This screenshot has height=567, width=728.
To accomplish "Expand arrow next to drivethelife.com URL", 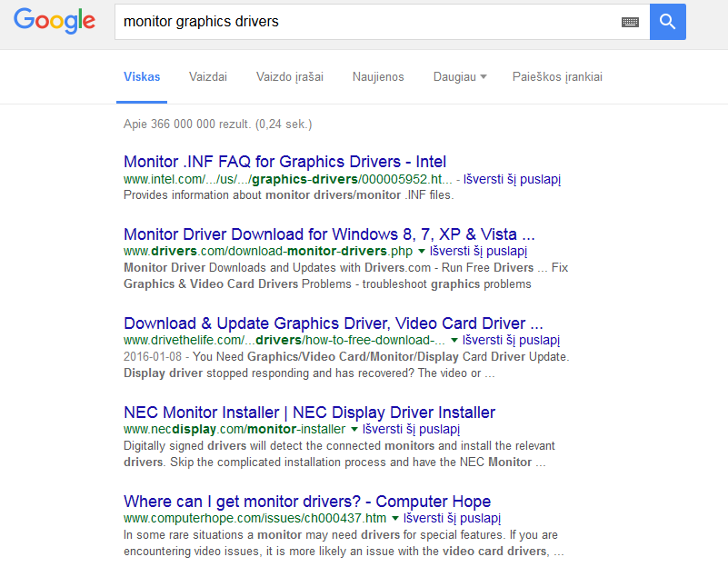I will [x=454, y=341].
